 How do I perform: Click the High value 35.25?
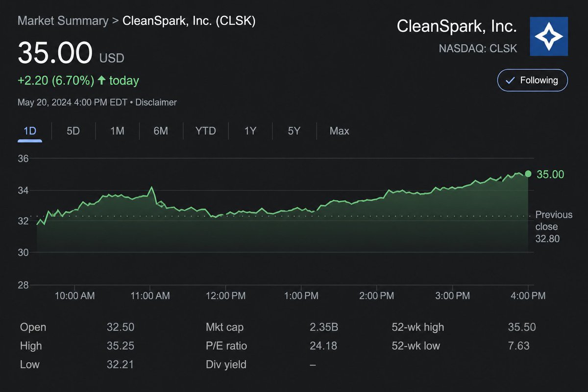(121, 346)
